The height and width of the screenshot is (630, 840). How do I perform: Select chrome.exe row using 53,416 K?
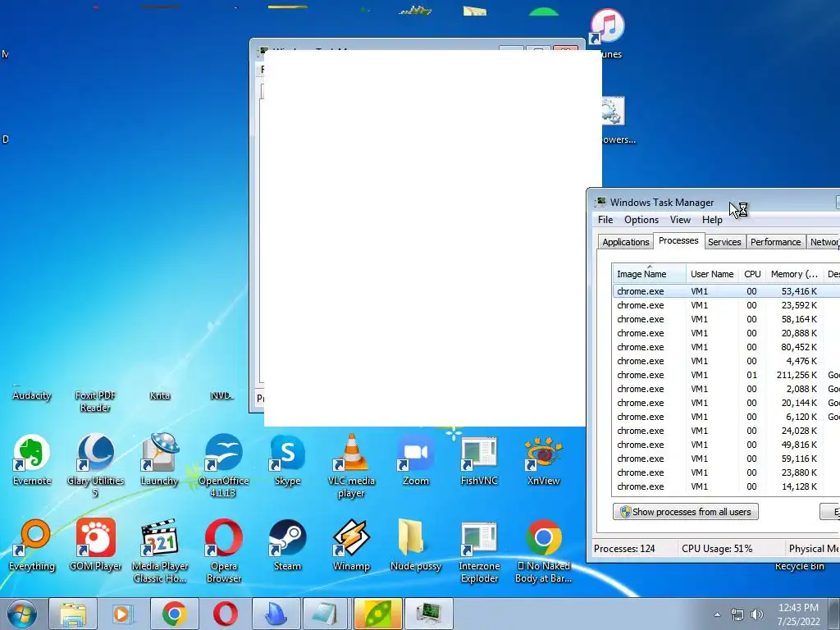click(726, 291)
